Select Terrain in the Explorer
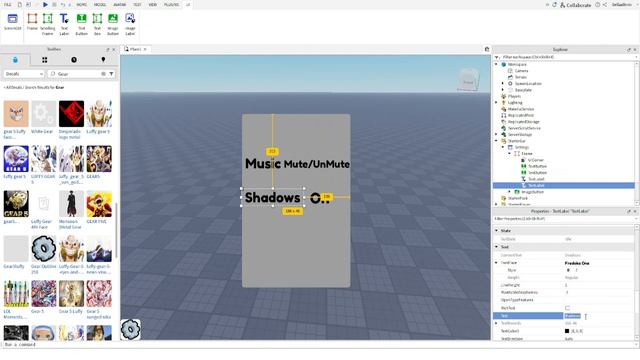Viewport: 640px width, 360px height. click(x=520, y=77)
